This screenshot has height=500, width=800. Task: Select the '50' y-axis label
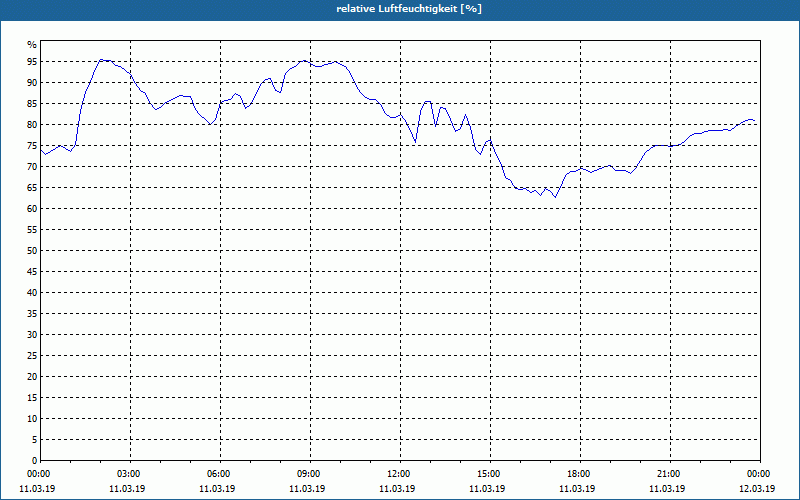(32, 251)
